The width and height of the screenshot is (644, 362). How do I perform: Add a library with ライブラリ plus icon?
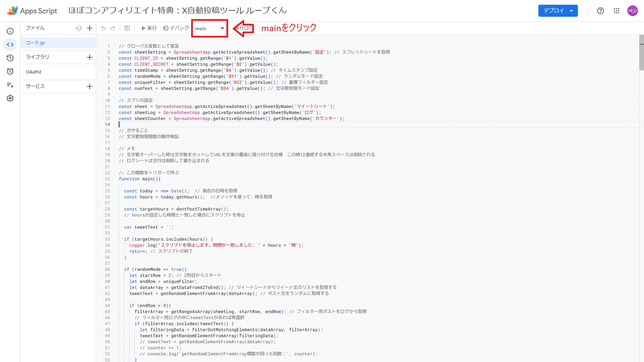click(90, 57)
